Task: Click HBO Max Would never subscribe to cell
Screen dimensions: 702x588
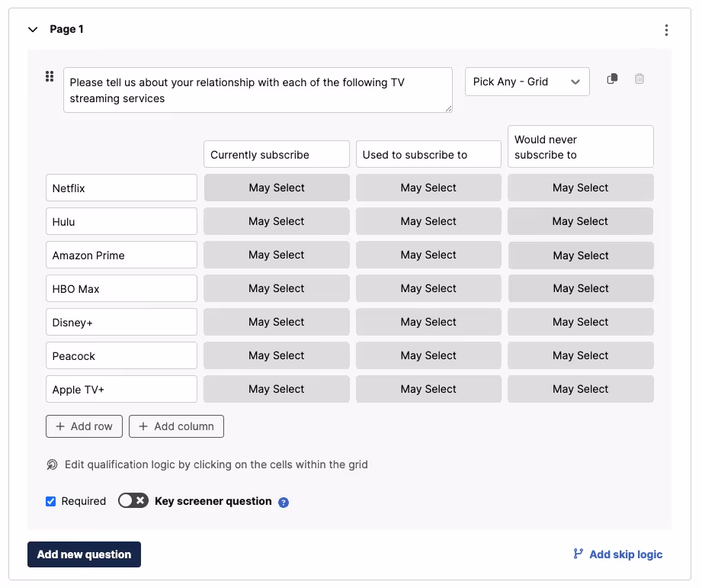Action: (580, 288)
